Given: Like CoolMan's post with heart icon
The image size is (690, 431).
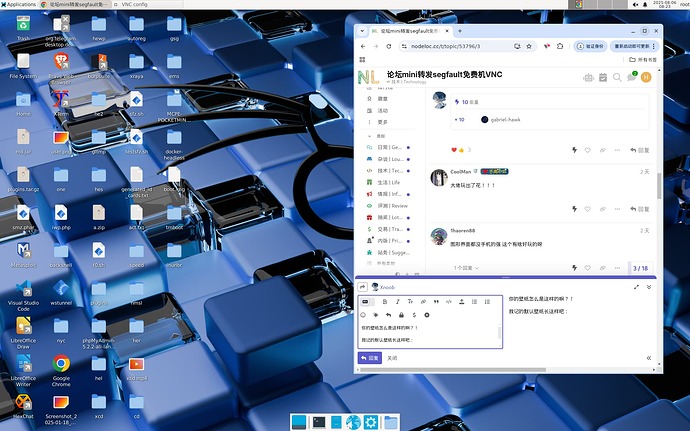Looking at the screenshot, I should [x=587, y=209].
